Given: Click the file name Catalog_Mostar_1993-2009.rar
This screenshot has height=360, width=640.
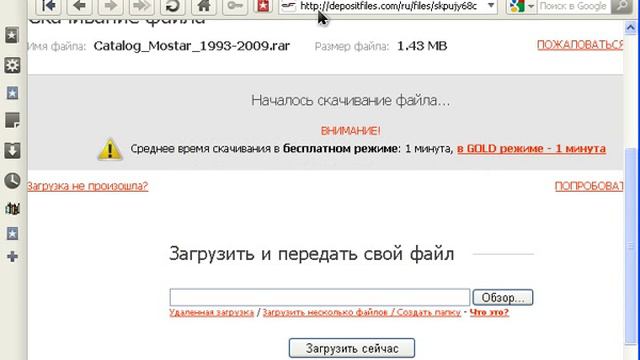Looking at the screenshot, I should (x=191, y=46).
